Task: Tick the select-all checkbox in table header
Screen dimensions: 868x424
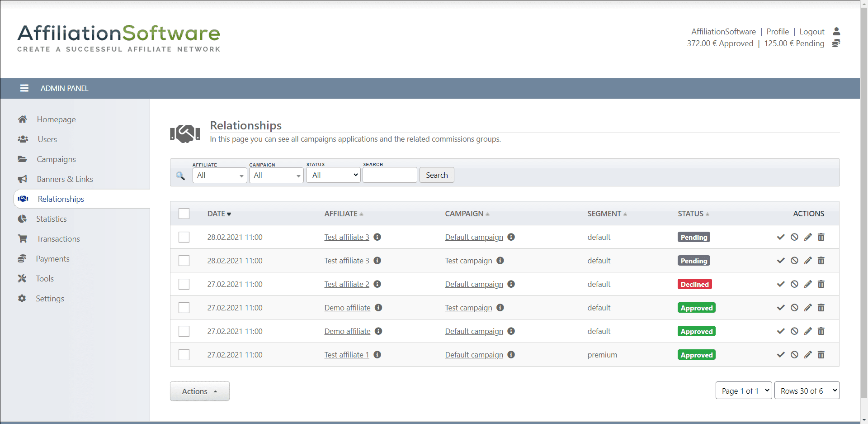Action: click(184, 214)
